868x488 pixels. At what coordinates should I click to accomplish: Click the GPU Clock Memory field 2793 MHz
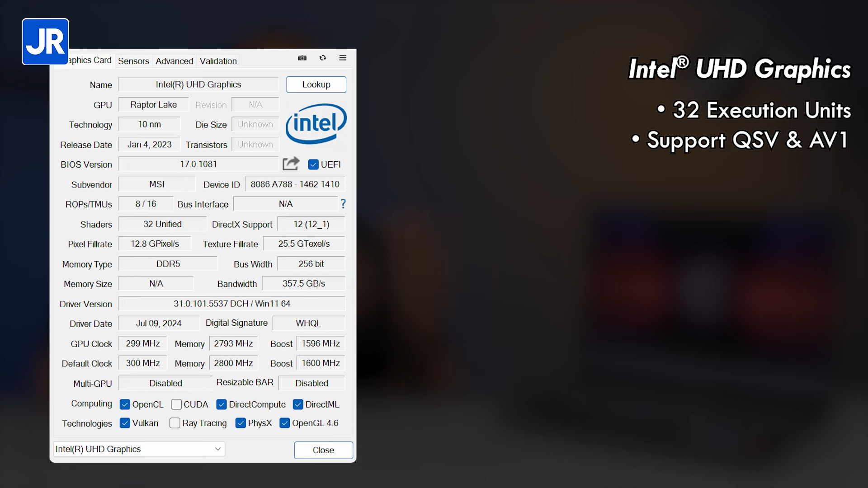(233, 343)
